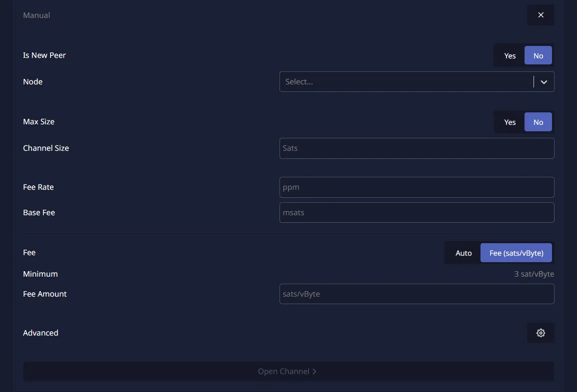Click the Max Size label

38,122
